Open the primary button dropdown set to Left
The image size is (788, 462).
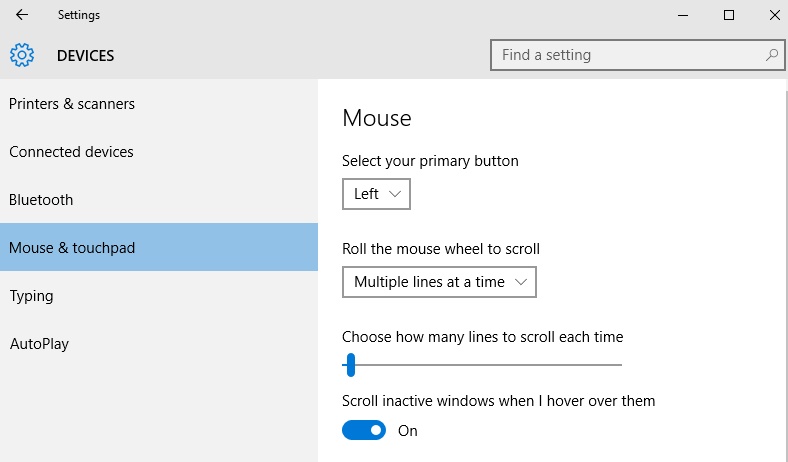(376, 194)
